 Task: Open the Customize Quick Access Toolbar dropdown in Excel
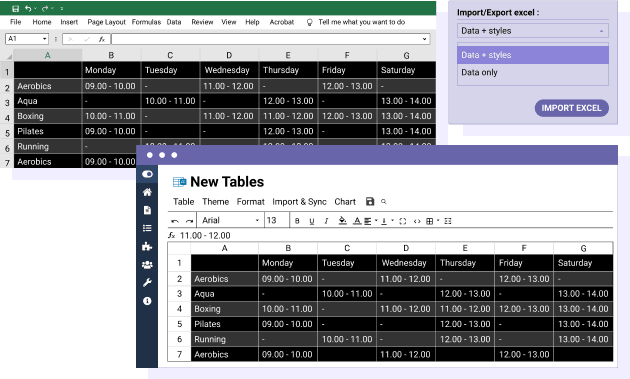point(61,8)
